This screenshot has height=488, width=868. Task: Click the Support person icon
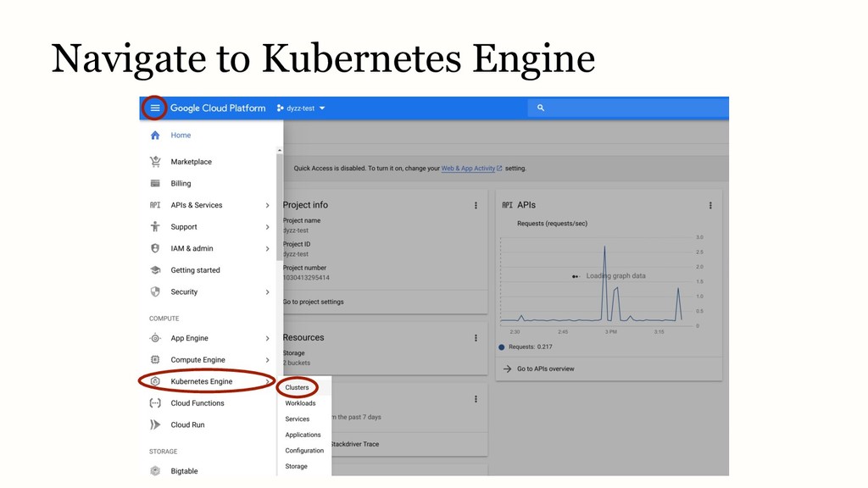(155, 226)
